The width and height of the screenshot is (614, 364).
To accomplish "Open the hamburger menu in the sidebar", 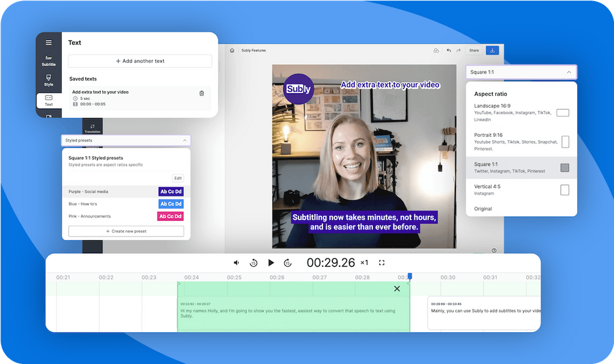I will [48, 42].
